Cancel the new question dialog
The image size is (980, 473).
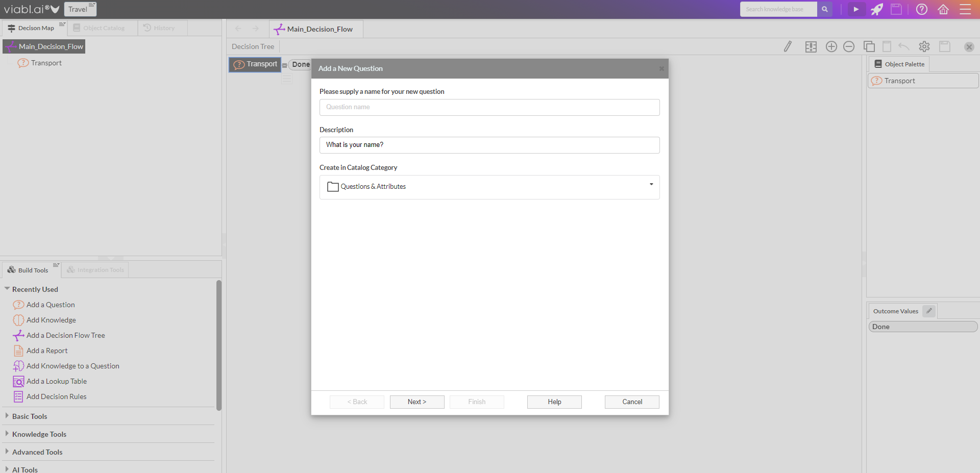click(x=632, y=402)
